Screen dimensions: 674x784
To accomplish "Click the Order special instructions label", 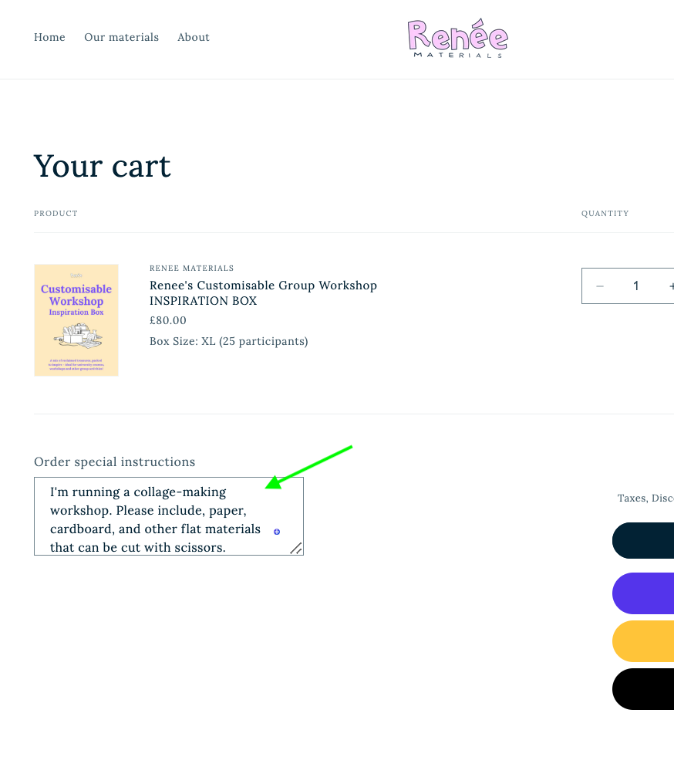I will [x=114, y=462].
